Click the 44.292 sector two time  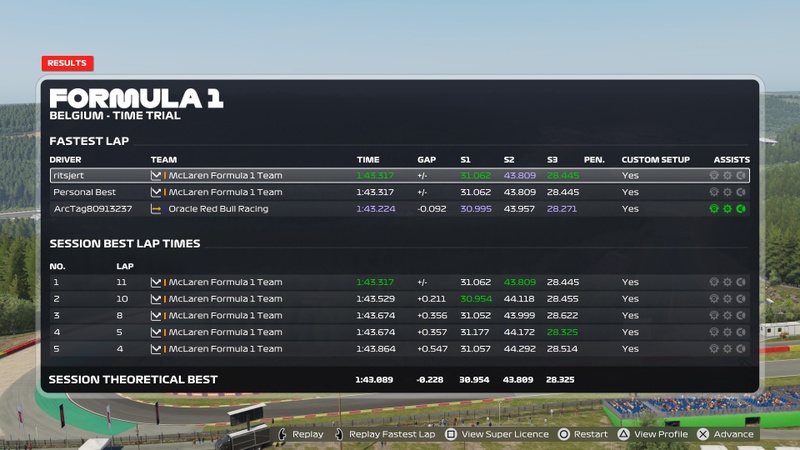pyautogui.click(x=520, y=349)
